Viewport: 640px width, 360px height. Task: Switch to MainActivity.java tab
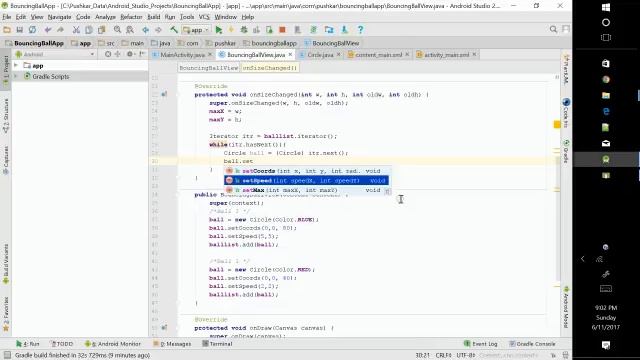[x=182, y=55]
